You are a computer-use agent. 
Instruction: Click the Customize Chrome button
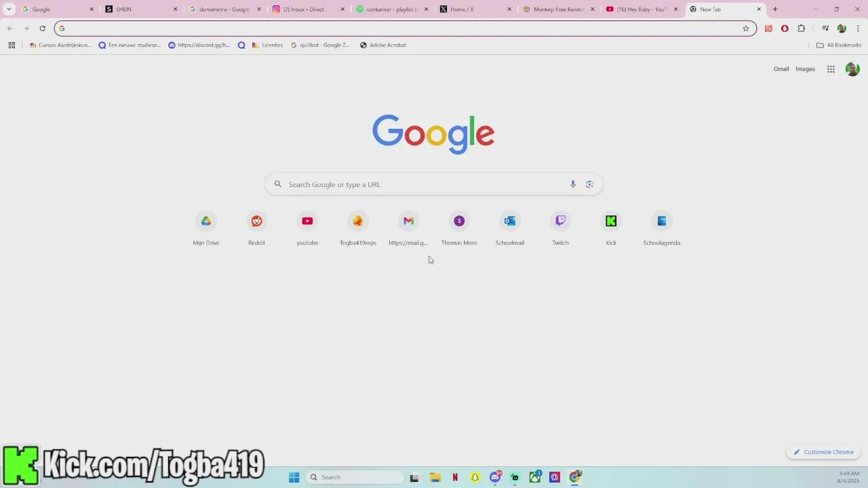pyautogui.click(x=823, y=452)
